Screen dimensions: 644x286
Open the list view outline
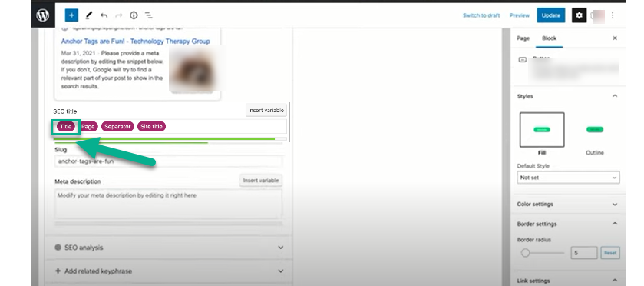(149, 15)
